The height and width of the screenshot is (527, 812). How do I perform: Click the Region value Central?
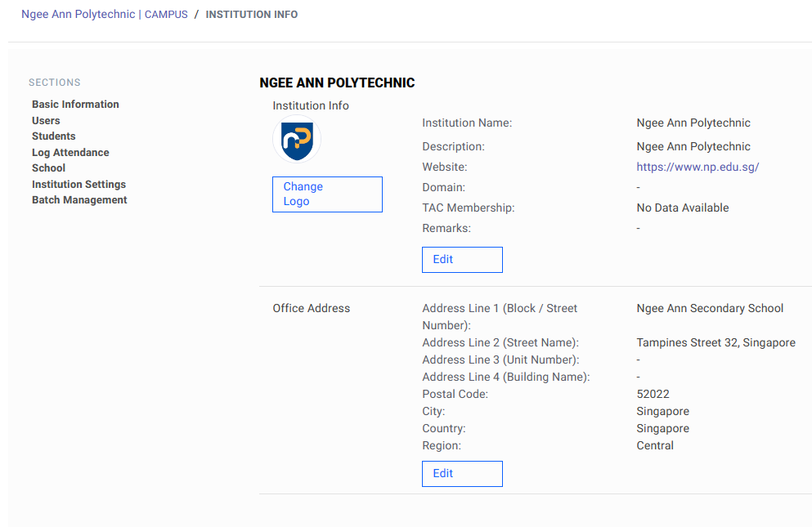655,445
